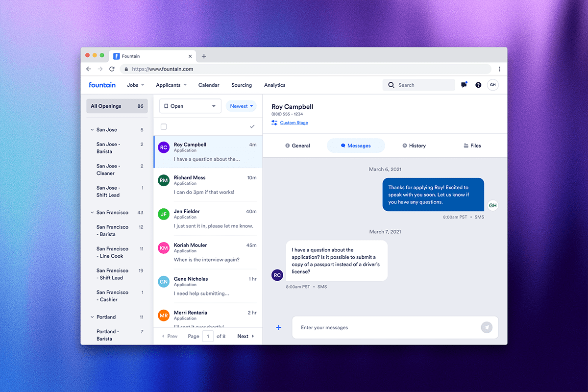
Task: Click the blue plus attachment icon
Action: (279, 327)
